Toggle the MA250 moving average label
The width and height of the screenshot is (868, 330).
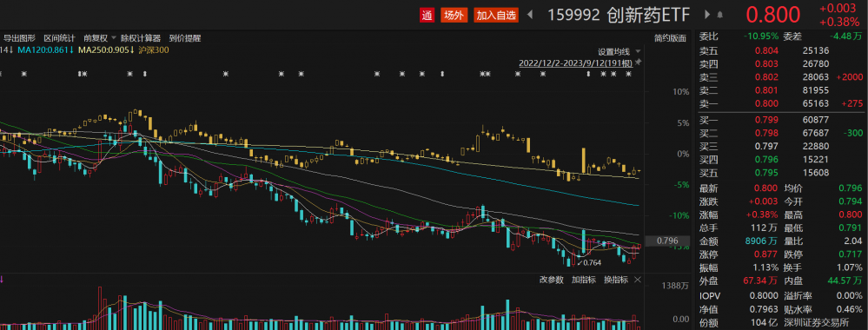coord(106,49)
